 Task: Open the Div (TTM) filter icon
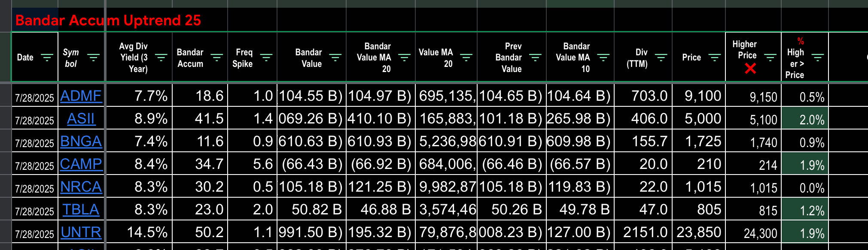661,57
